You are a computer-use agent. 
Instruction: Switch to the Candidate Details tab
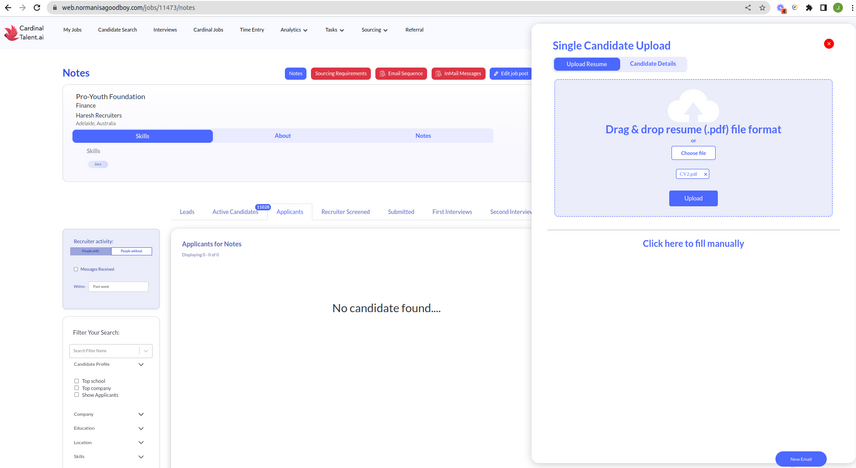click(652, 64)
